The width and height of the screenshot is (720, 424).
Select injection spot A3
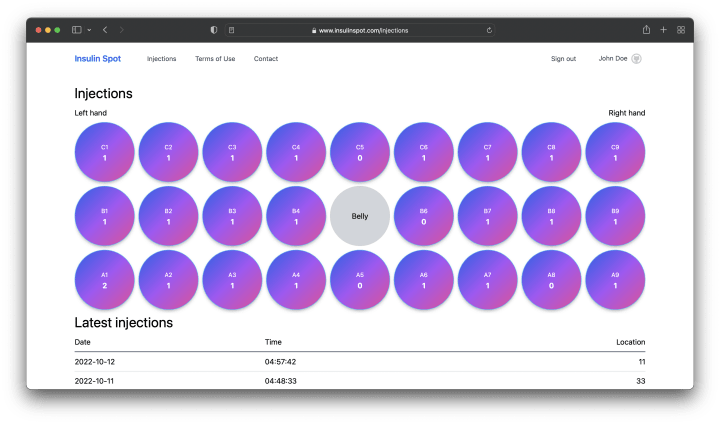[232, 280]
